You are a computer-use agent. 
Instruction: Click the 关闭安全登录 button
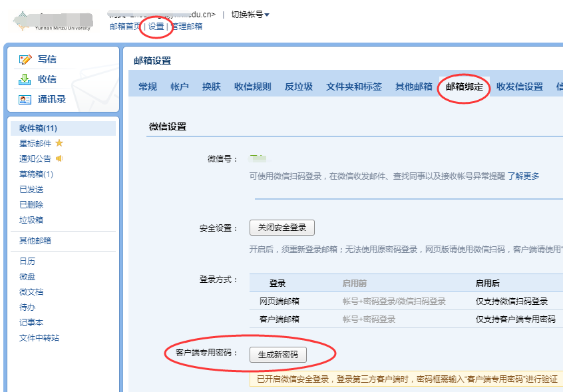coord(282,228)
